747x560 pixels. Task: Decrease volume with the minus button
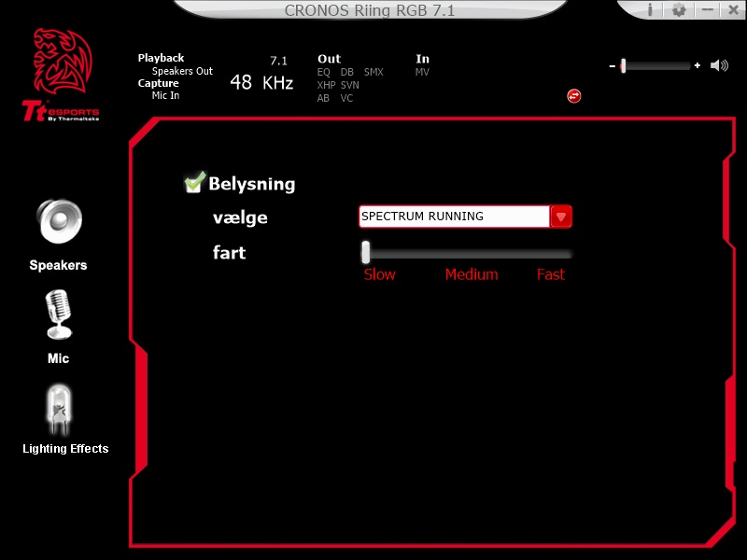pos(613,66)
